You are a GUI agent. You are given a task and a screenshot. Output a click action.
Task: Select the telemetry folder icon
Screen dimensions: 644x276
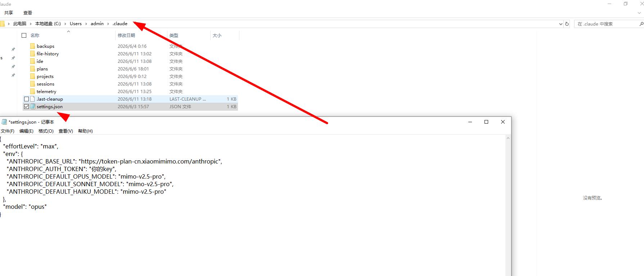32,91
